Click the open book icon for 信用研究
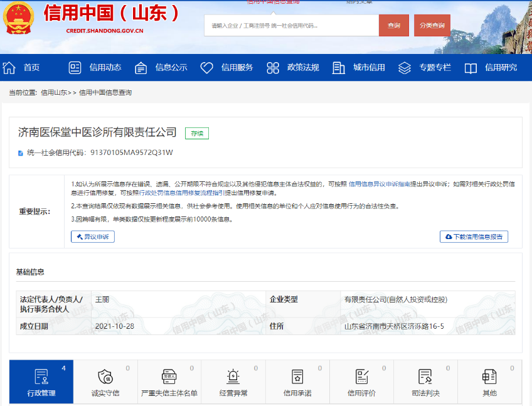532x406 pixels. click(471, 68)
